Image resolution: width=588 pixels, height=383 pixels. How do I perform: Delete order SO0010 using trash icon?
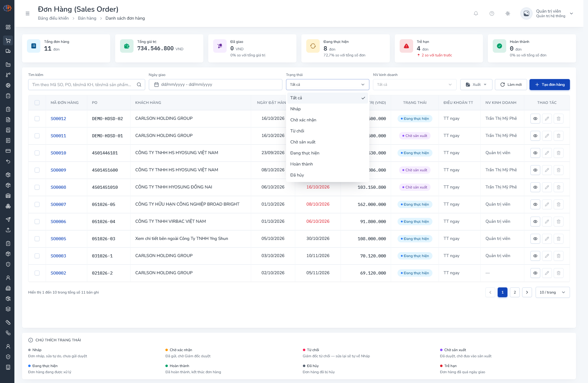tap(559, 153)
